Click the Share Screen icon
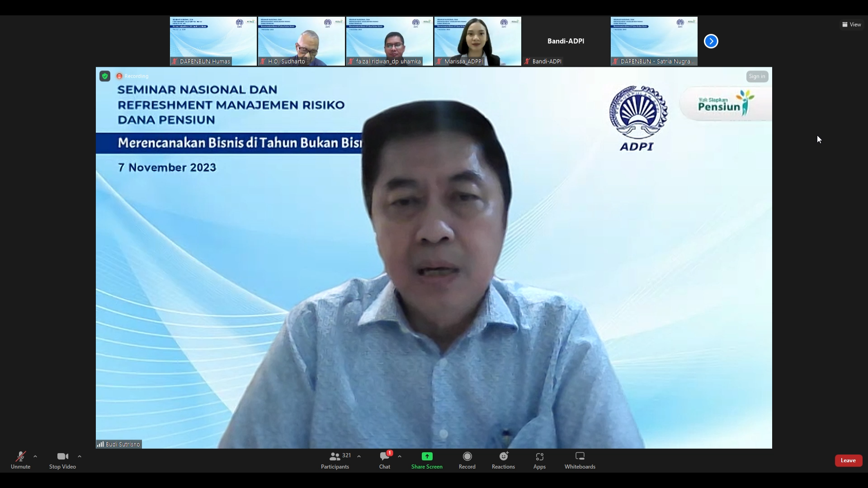The image size is (868, 488). tap(427, 456)
